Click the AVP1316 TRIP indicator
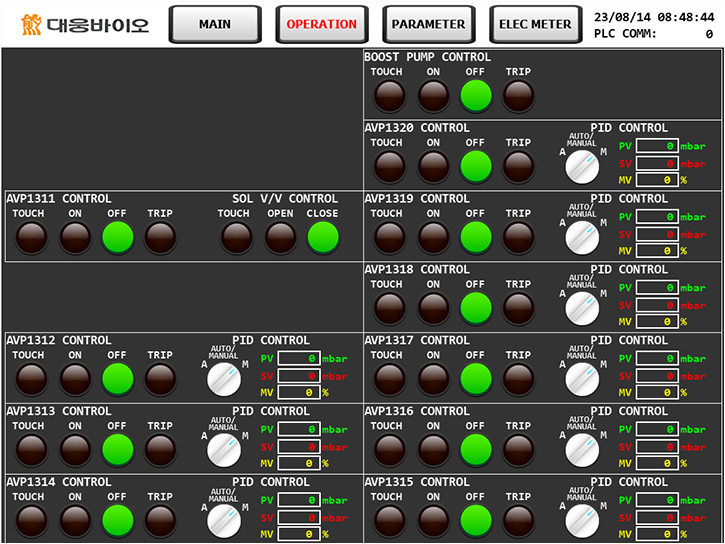 point(518,450)
